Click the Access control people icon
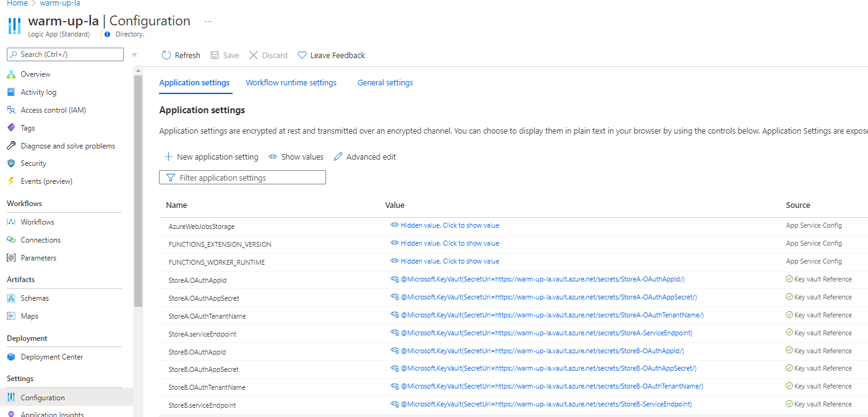The image size is (868, 417). (x=11, y=110)
